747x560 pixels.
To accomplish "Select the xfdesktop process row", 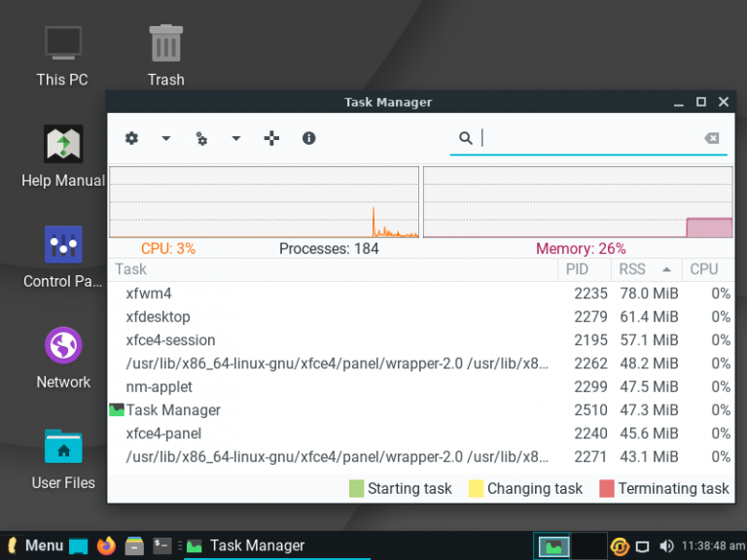I will click(x=420, y=317).
